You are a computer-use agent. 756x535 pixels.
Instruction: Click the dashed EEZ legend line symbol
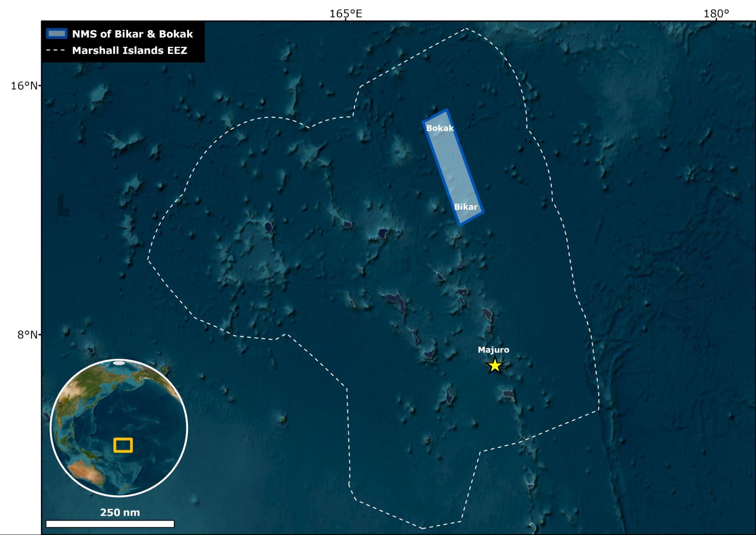(x=56, y=50)
